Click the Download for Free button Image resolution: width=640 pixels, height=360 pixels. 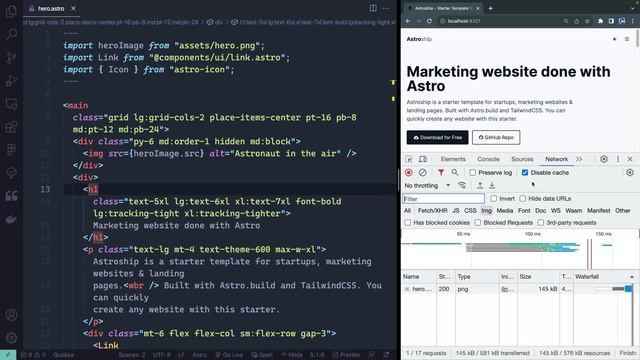click(437, 138)
